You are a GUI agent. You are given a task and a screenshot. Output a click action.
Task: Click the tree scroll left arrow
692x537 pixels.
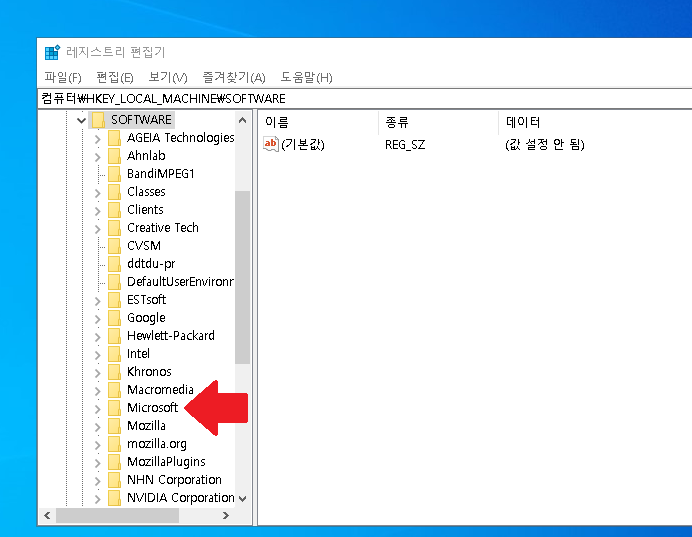pos(47,515)
